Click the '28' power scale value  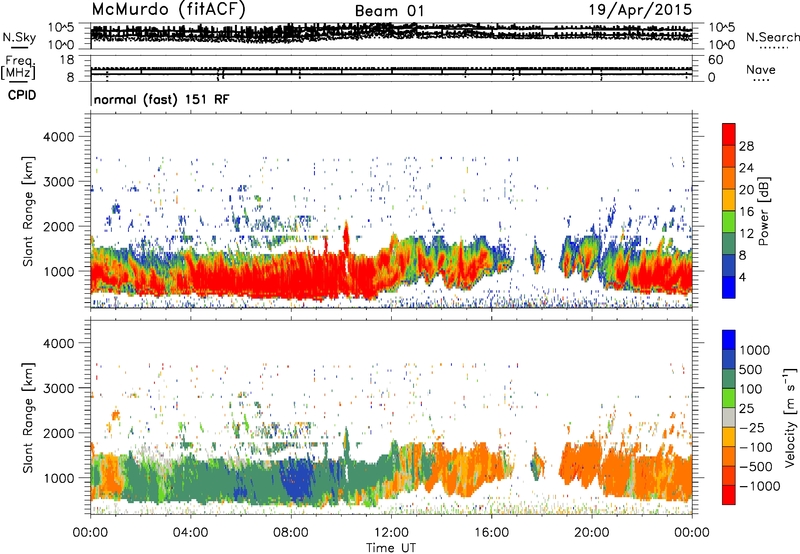point(746,146)
